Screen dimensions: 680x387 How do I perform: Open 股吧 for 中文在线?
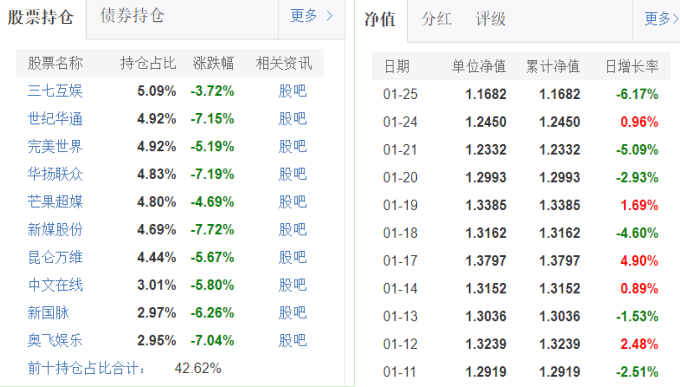coord(293,285)
